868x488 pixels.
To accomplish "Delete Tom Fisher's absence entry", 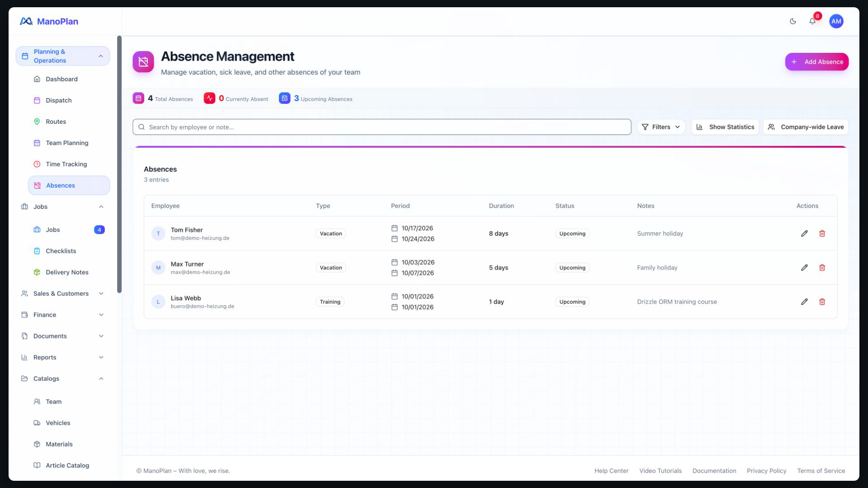I will 822,234.
